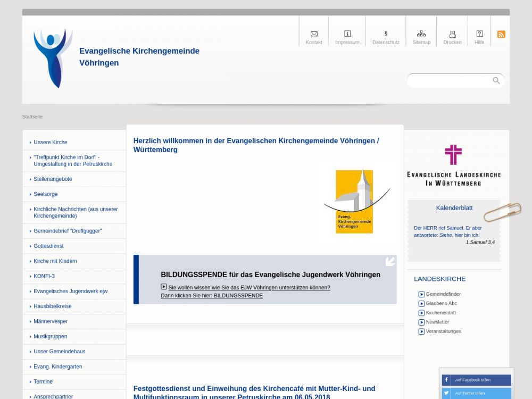Open the Sitemap icon
This screenshot has height=399, width=532.
click(421, 34)
